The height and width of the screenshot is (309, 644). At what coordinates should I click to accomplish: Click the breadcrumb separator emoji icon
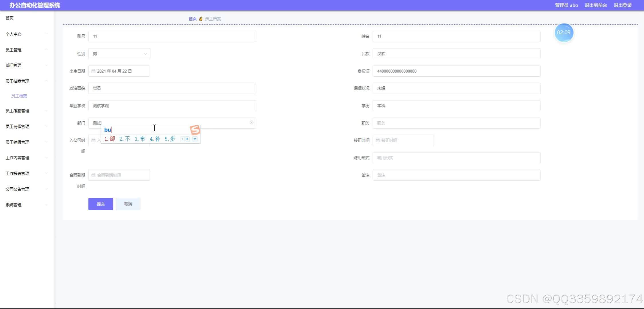[x=201, y=19]
